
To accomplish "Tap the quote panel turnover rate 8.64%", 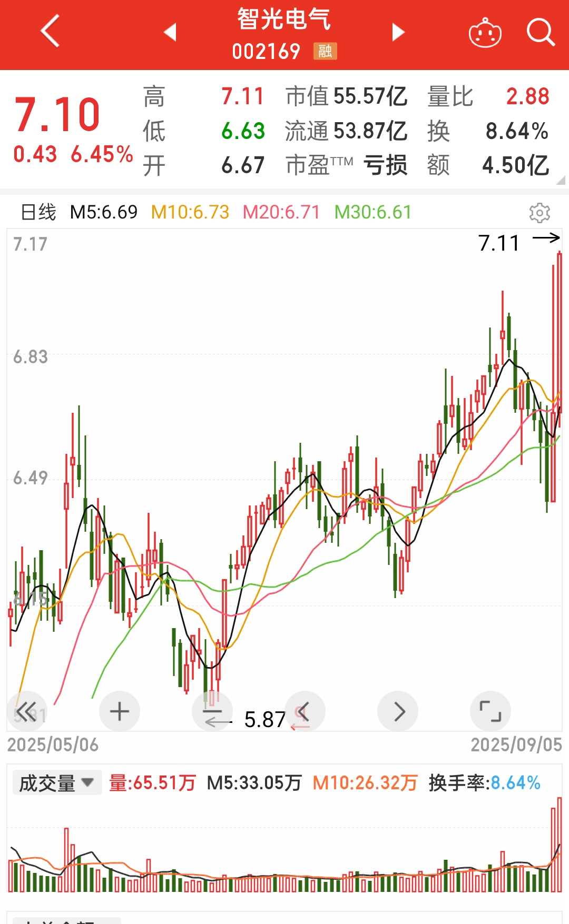I will [517, 131].
